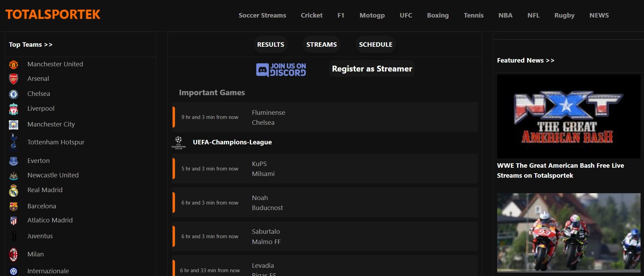Screen dimensions: 644x276
Task: Expand the Featured News >> heading
Action: [x=526, y=60]
